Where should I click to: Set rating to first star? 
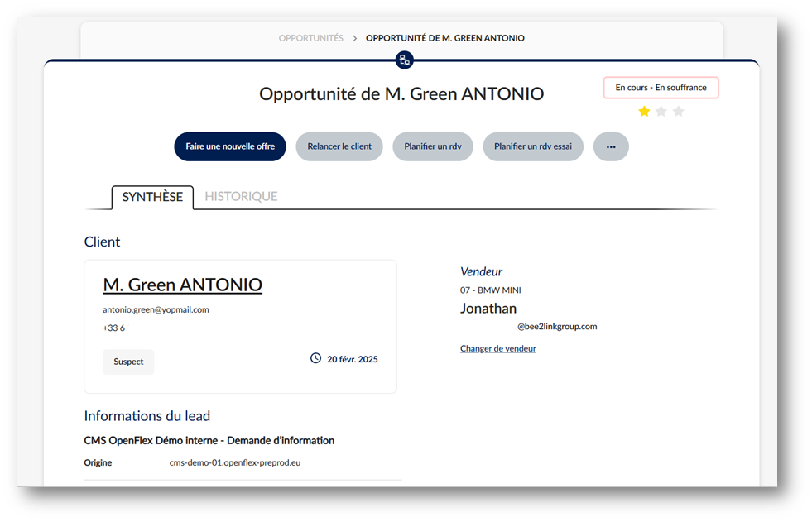(x=644, y=111)
